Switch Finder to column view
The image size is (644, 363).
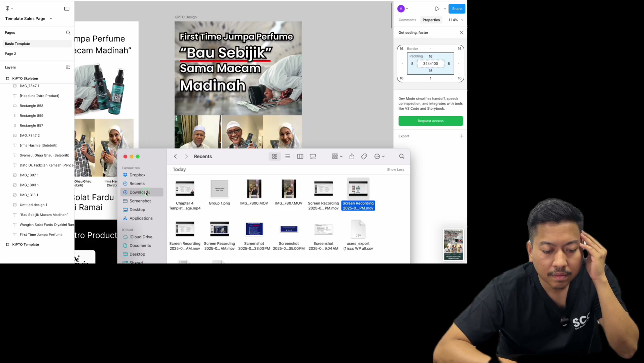[x=300, y=156]
